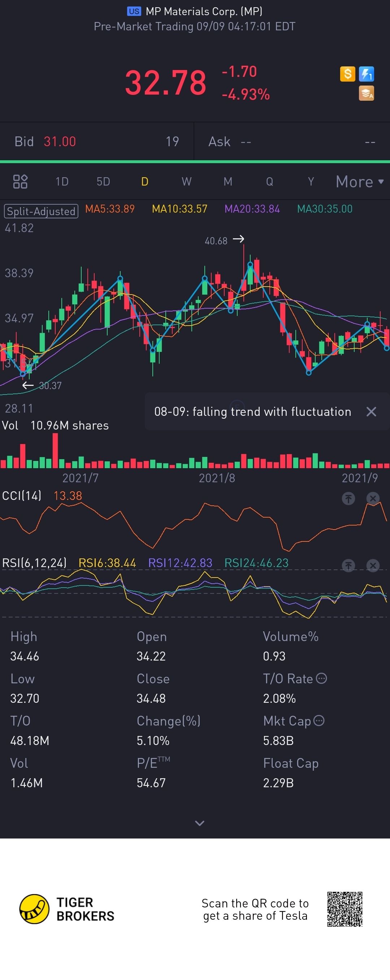Image resolution: width=390 pixels, height=980 pixels.
Task: Tap the 30.37 low price marker
Action: click(x=50, y=386)
